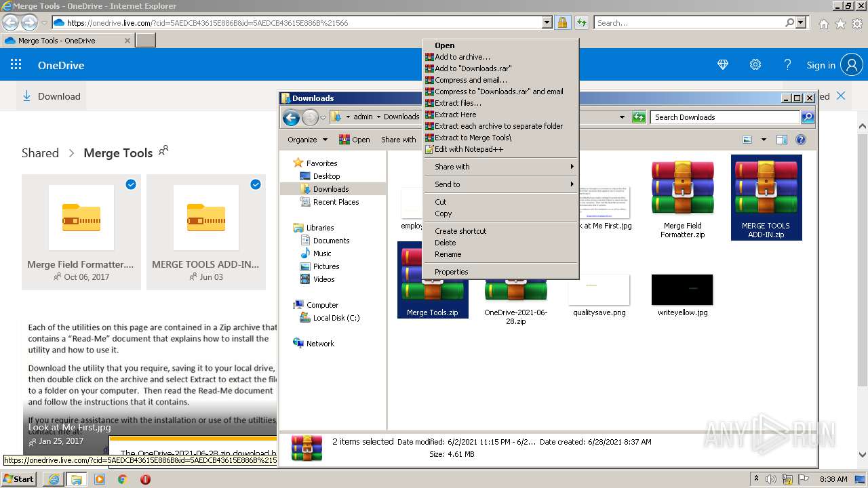Click the IE security lock icon
Screen dimensions: 868x488
point(562,22)
